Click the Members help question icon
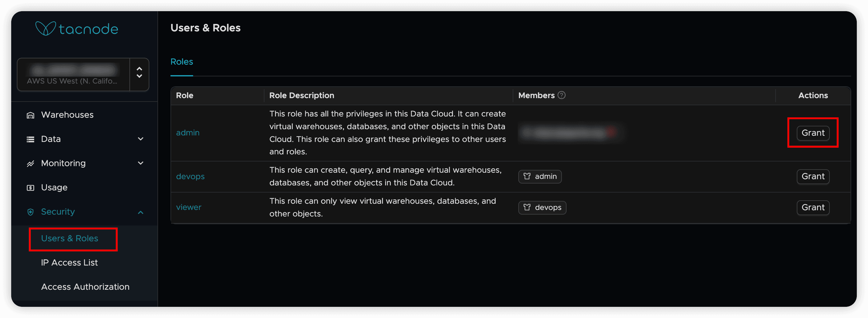868x318 pixels. pos(561,95)
